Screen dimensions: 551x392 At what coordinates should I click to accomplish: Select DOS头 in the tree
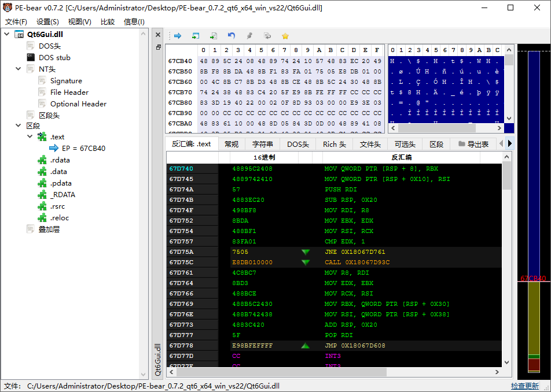[50, 46]
